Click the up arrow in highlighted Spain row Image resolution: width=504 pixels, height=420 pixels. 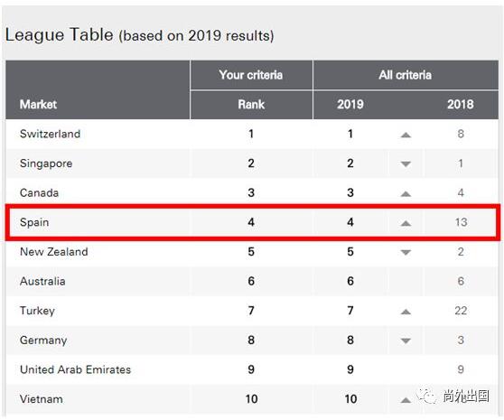(x=406, y=223)
